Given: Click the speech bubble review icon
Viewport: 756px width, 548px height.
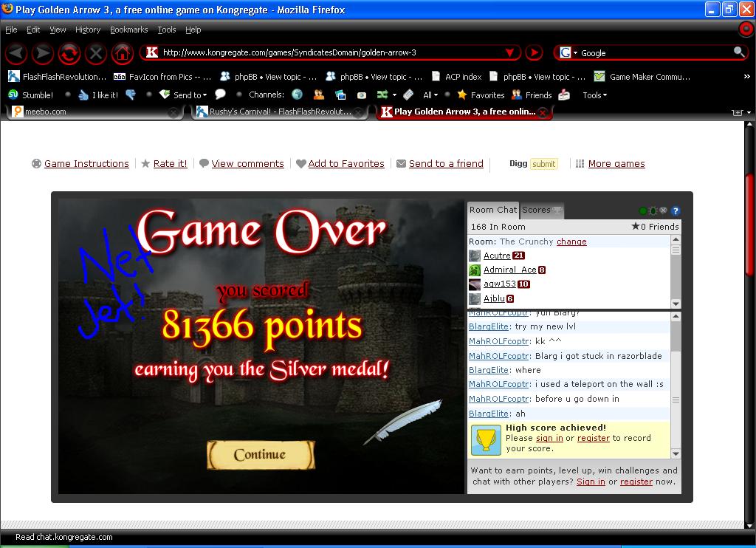Looking at the screenshot, I should click(220, 95).
